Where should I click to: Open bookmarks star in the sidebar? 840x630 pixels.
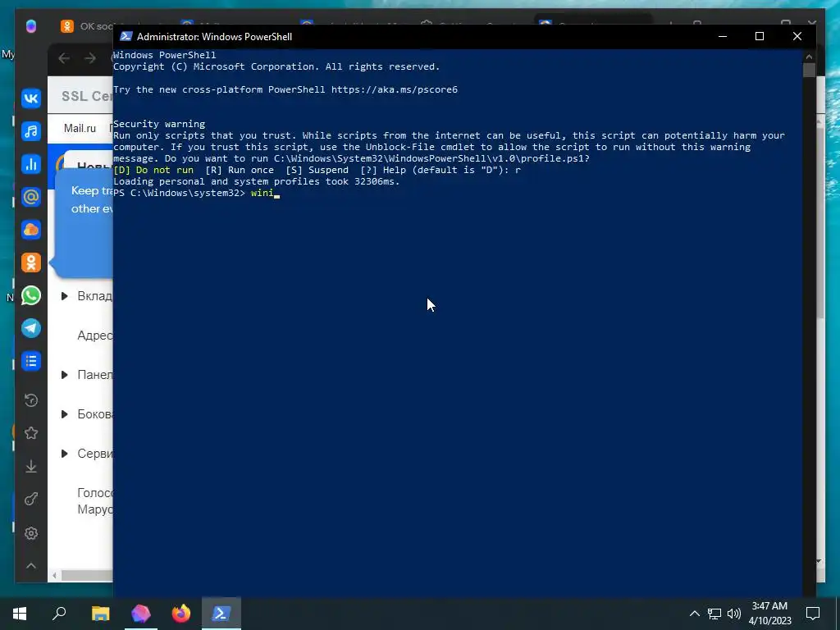coord(31,433)
